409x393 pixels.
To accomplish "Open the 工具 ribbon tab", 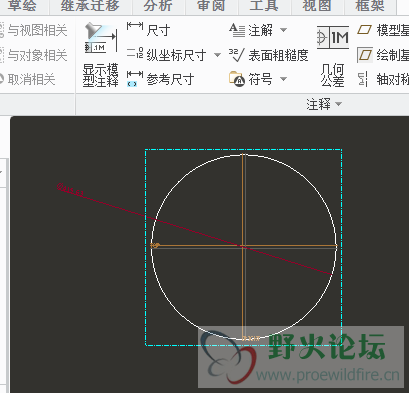I will pos(264,5).
